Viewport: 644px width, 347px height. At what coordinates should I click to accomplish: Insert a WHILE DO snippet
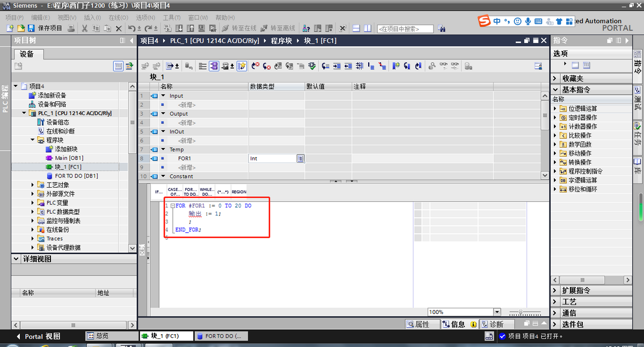[x=206, y=191]
